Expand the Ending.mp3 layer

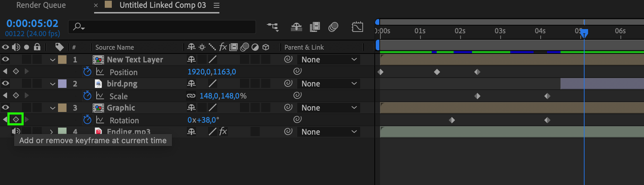[52, 131]
